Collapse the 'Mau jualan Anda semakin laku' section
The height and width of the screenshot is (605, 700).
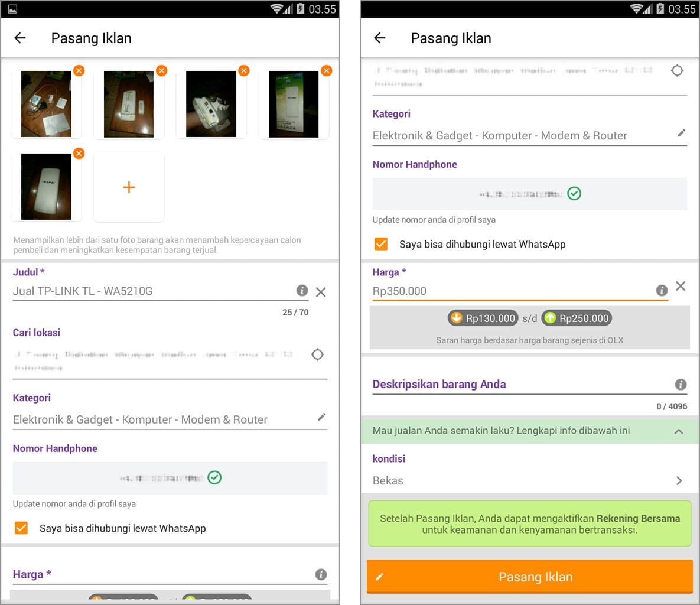click(x=679, y=431)
